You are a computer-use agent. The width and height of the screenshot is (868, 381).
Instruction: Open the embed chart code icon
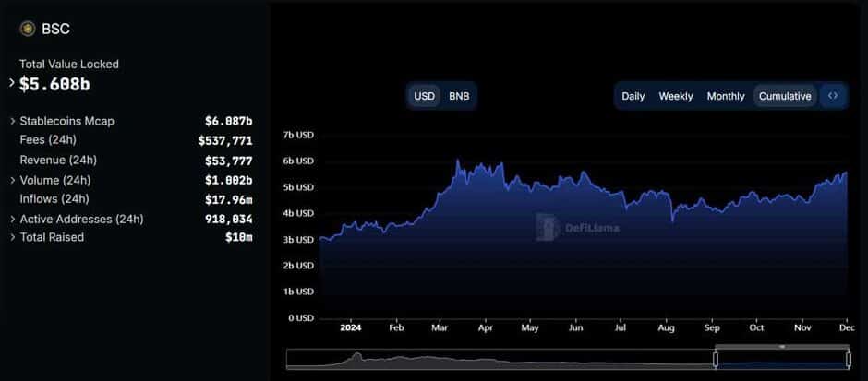coord(833,96)
